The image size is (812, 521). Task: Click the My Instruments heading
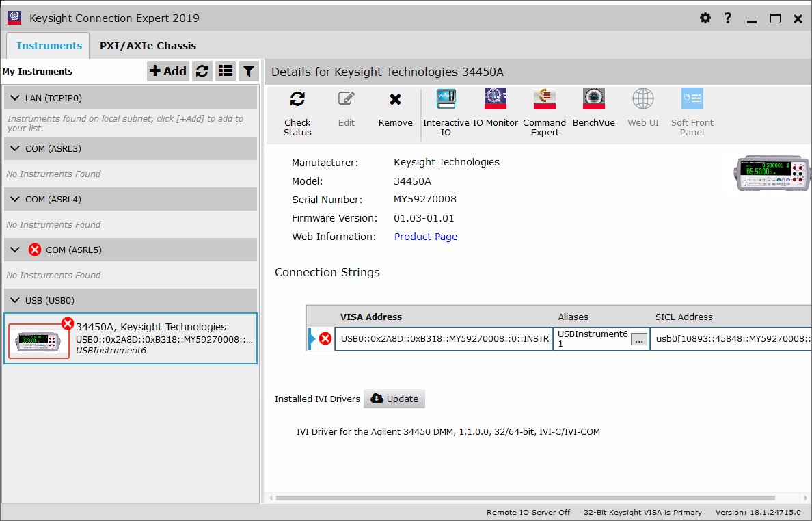(x=38, y=72)
